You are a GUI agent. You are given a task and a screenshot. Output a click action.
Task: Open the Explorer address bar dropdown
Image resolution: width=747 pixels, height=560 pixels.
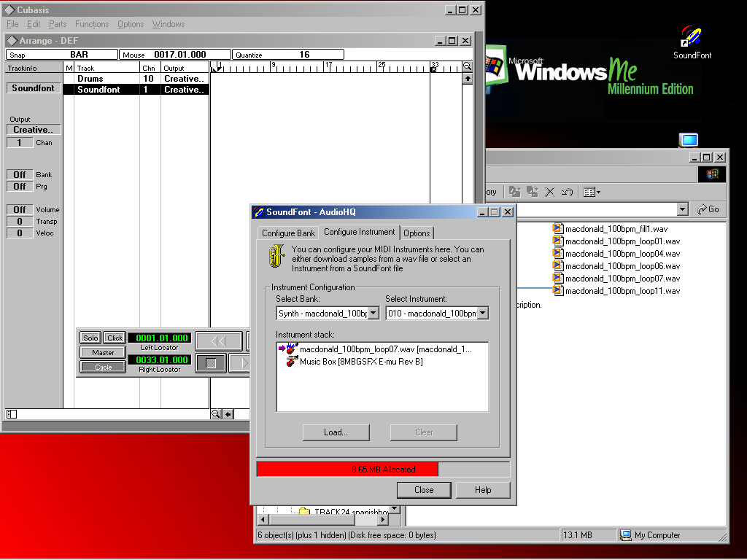(682, 209)
